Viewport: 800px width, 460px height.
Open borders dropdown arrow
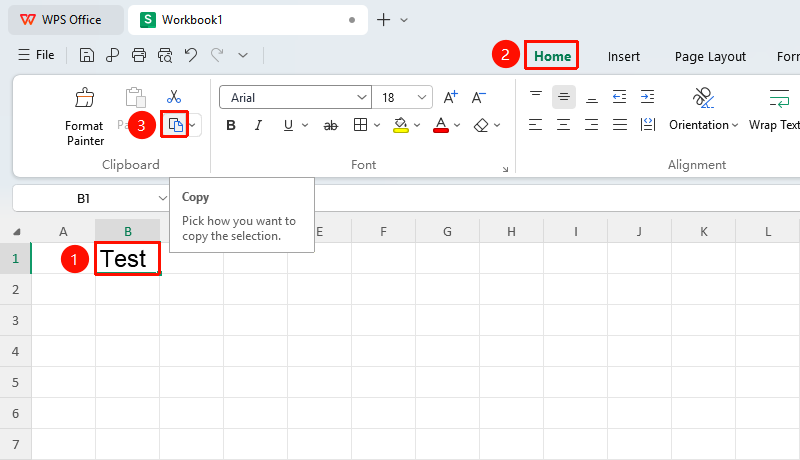tap(377, 125)
